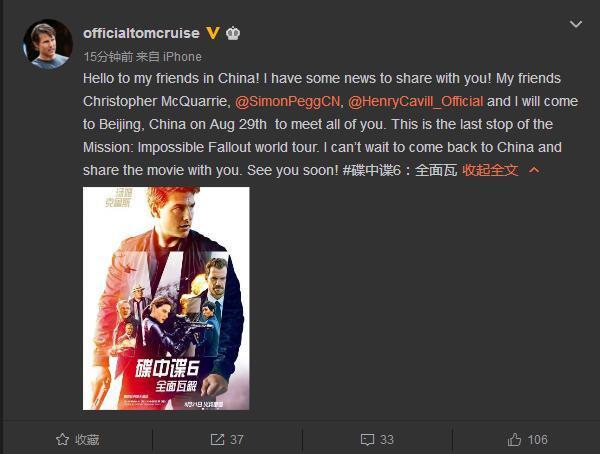Viewport: 600px width, 454px height.
Task: Open the officialtomcruise profile avatar
Action: coord(48,44)
